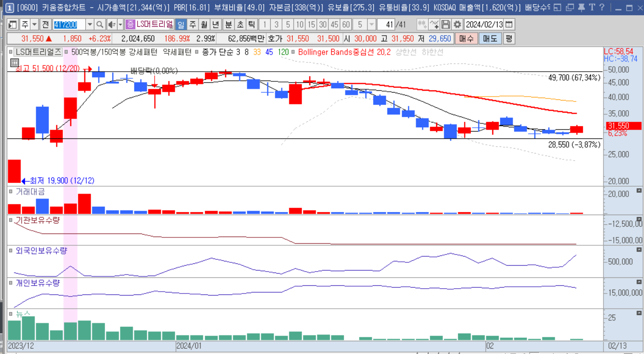The image size is (644, 354).
Task: Click the T font icon in title bar
Action: click(x=592, y=7)
